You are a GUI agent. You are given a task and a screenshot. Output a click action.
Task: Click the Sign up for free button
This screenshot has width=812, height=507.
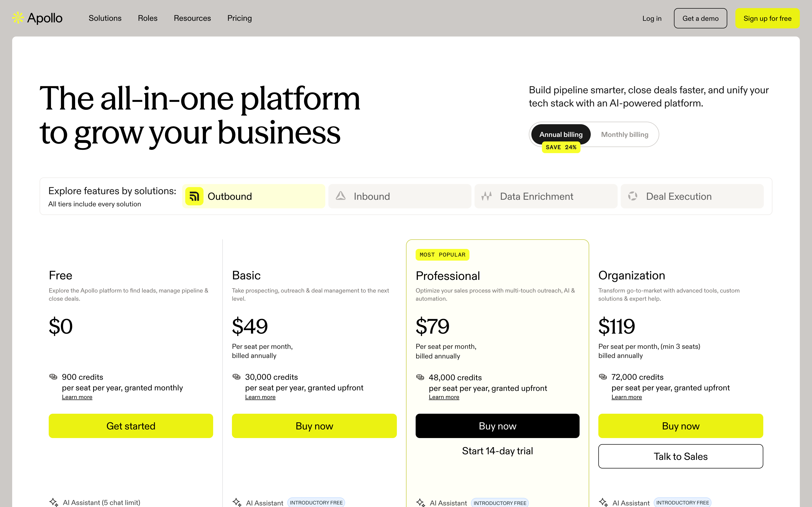tap(767, 19)
